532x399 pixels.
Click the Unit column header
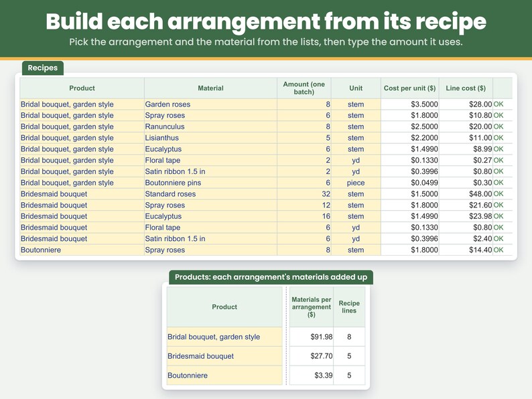[356, 88]
